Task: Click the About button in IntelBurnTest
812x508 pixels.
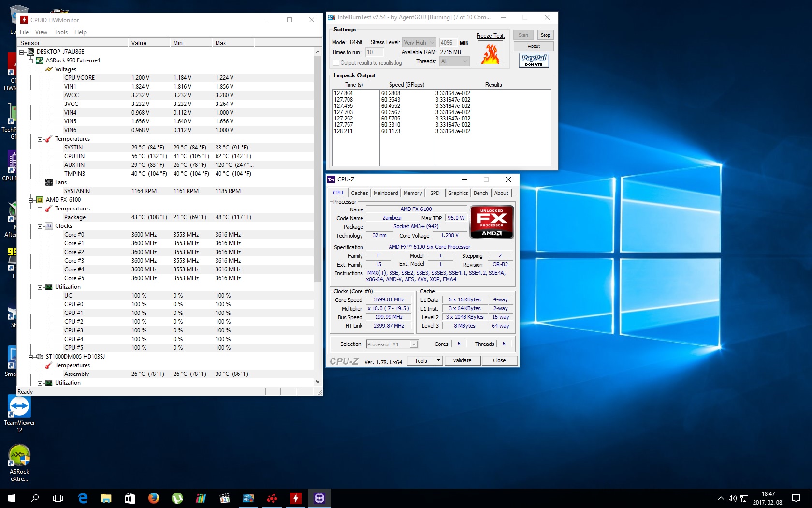Action: click(x=534, y=46)
